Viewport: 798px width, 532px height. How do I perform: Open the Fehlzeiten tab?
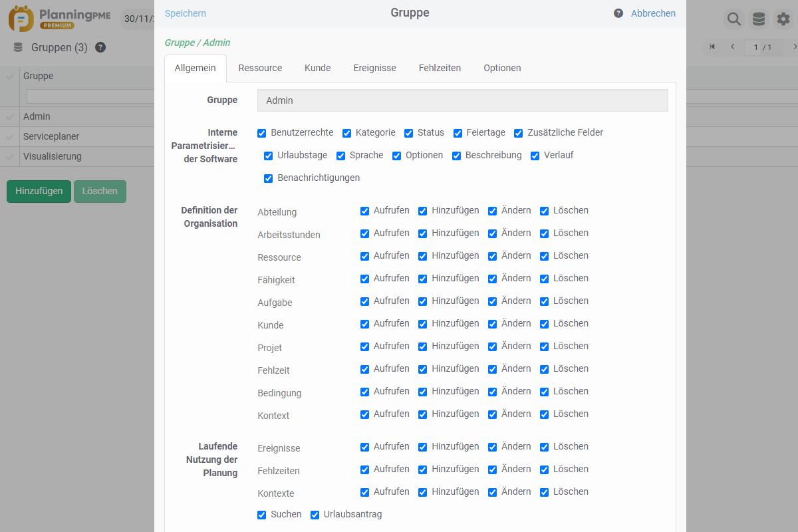point(440,68)
